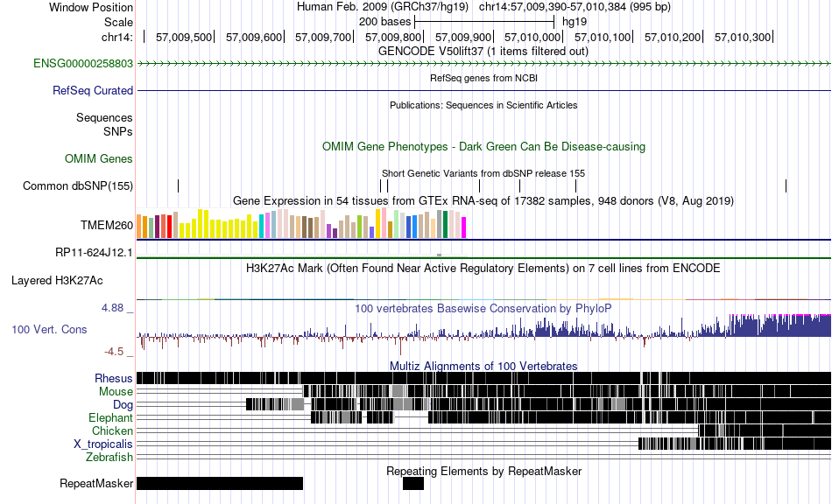Image resolution: width=832 pixels, height=504 pixels.
Task: Open the RepeatMasker track label
Action: point(96,483)
